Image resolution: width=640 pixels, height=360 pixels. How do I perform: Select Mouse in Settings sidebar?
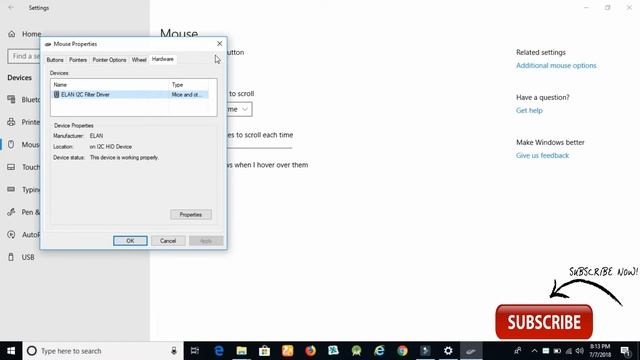pyautogui.click(x=24, y=144)
